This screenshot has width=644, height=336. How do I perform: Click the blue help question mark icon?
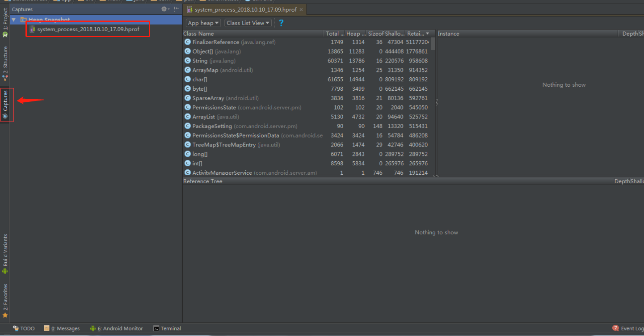coord(281,23)
